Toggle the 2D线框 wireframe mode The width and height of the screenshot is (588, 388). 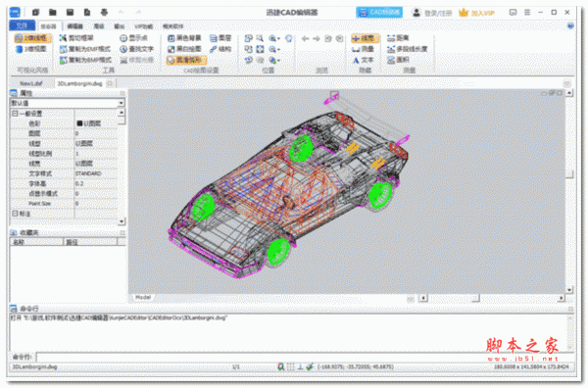[32, 38]
